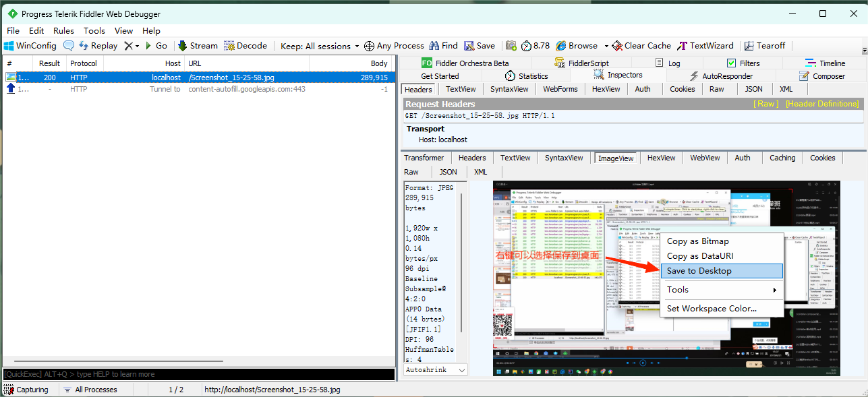Screen dimensions: 868x397
Task: Open the AutoResponder tab
Action: [721, 76]
